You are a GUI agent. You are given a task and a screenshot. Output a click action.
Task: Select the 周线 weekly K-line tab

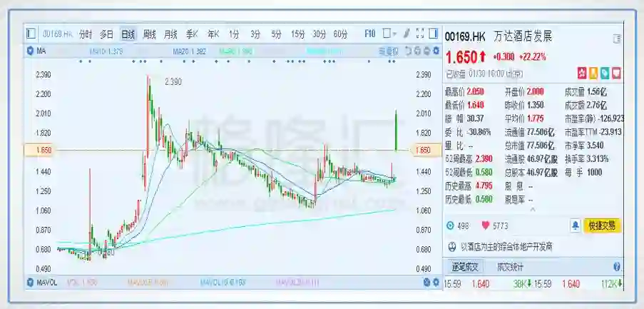tap(149, 34)
